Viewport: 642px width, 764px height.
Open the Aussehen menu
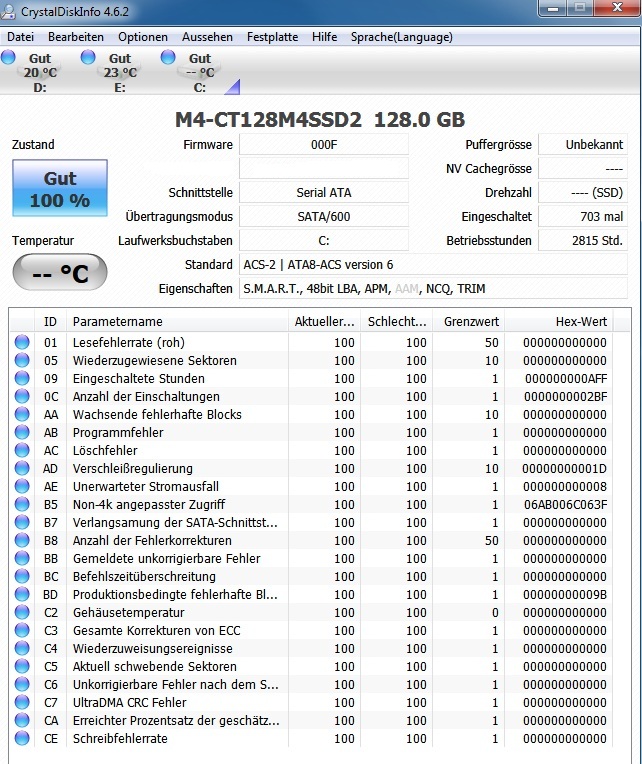point(207,37)
